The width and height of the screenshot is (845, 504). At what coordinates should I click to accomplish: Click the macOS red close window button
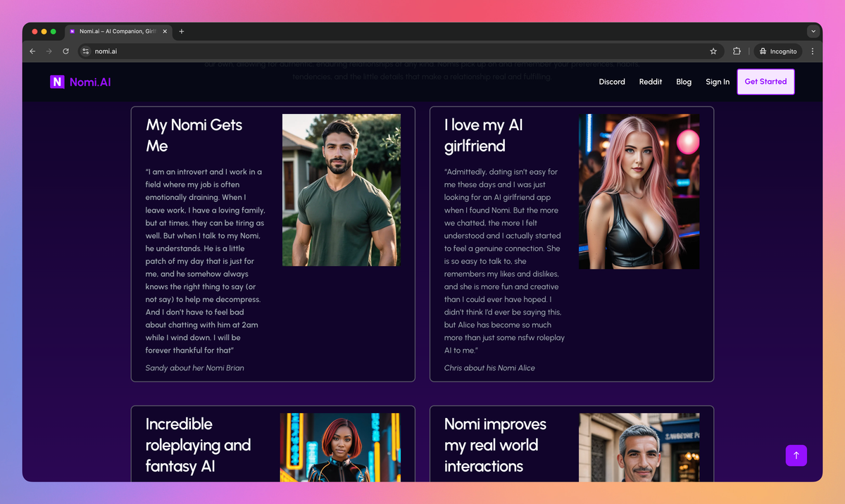click(x=35, y=32)
